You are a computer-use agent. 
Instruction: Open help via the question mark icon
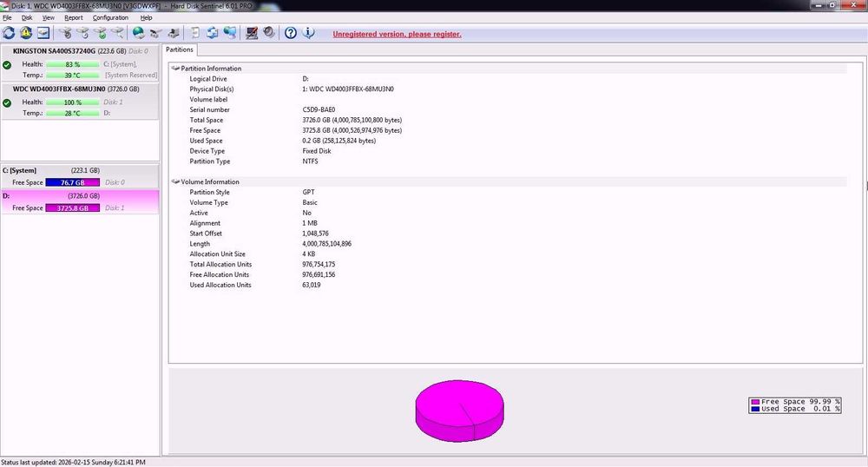291,33
